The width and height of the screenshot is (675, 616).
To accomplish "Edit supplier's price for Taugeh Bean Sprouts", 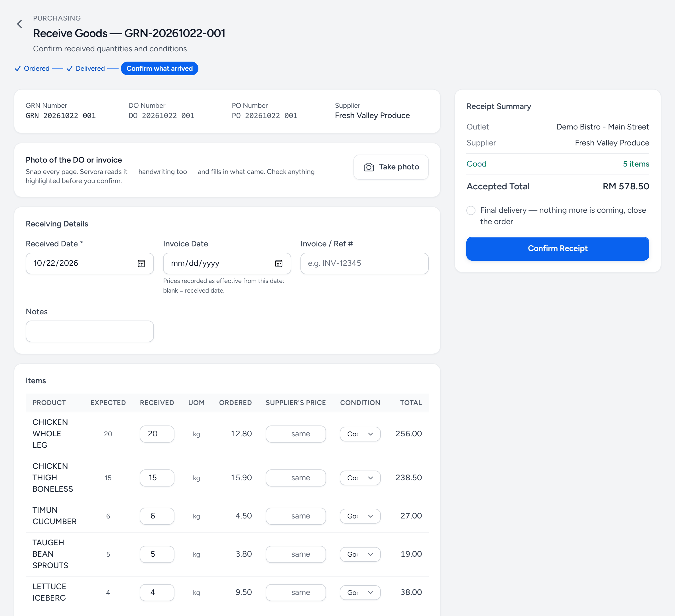I will pos(296,554).
